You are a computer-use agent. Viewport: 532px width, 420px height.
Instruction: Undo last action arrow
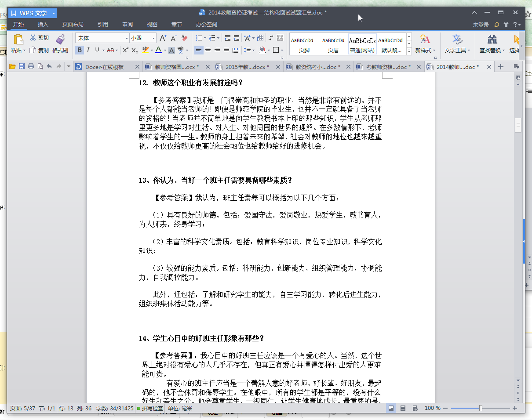tap(49, 67)
